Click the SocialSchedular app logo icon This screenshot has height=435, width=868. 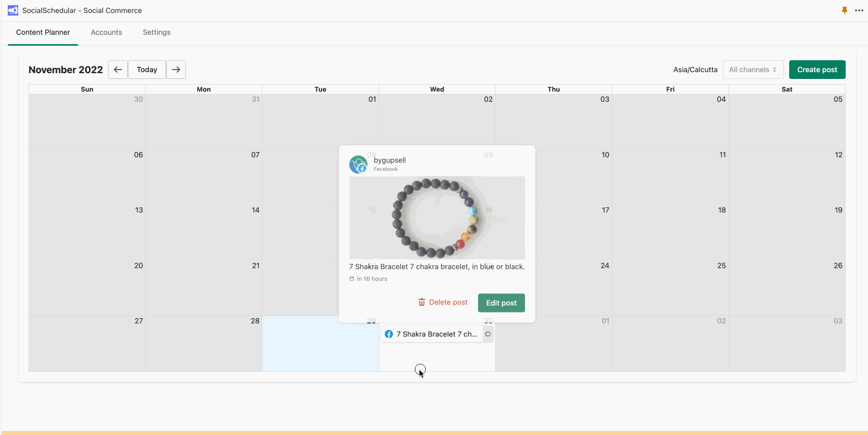13,10
